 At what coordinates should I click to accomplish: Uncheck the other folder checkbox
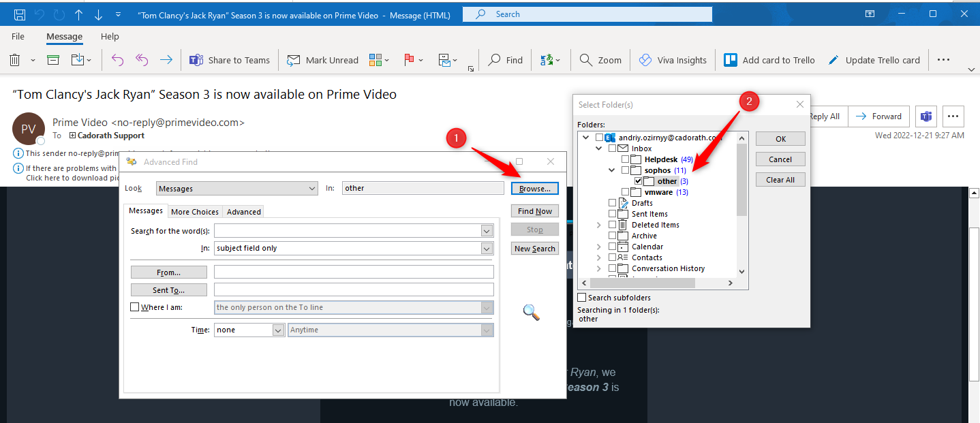point(639,181)
